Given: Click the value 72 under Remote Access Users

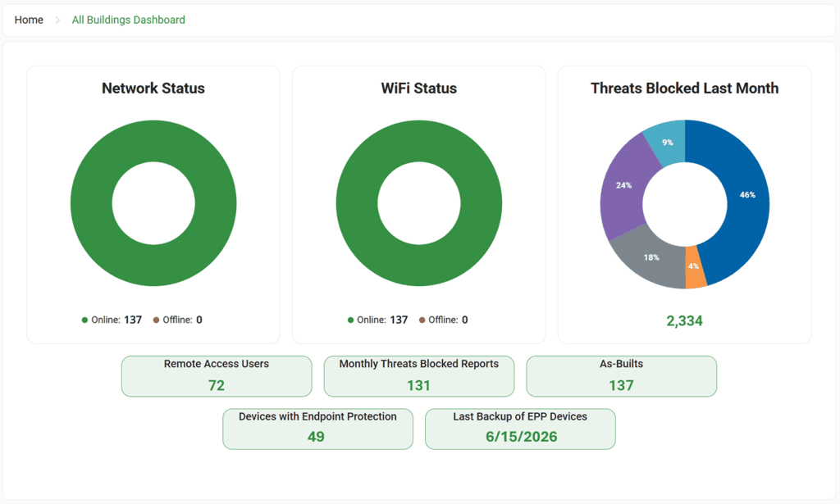Looking at the screenshot, I should [x=217, y=385].
